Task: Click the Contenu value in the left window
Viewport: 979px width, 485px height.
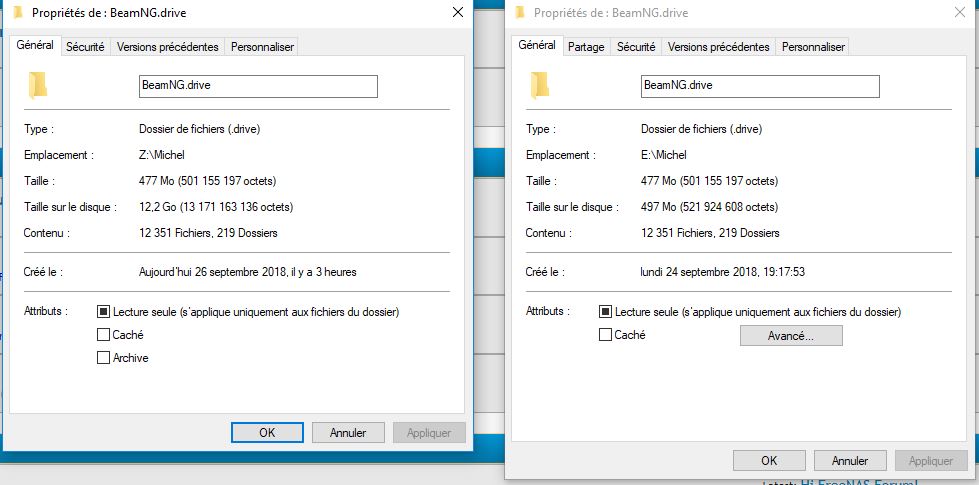Action: (209, 233)
